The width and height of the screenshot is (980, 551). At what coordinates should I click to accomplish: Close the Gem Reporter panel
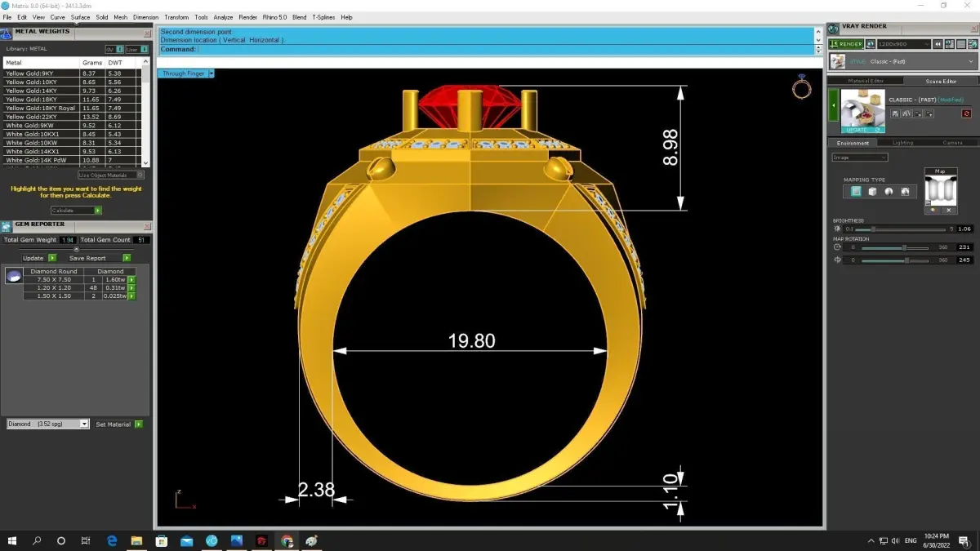pos(147,226)
